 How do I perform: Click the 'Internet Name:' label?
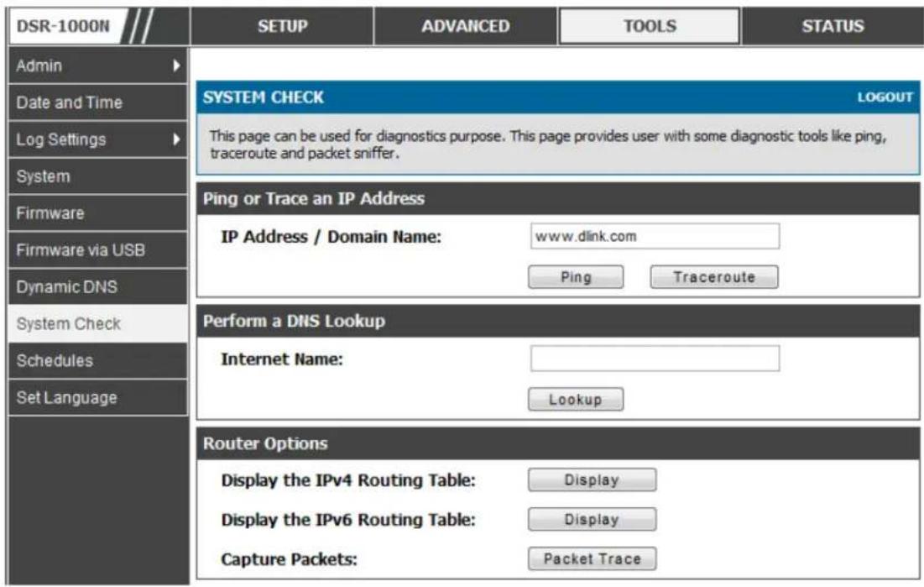click(282, 359)
